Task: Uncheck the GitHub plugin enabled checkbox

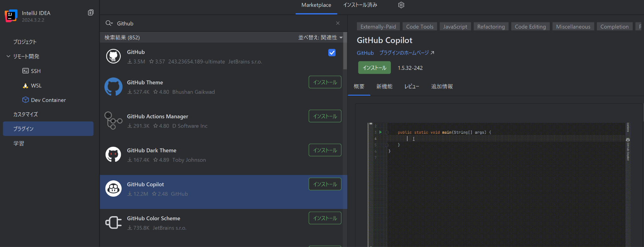Action: coord(332,53)
